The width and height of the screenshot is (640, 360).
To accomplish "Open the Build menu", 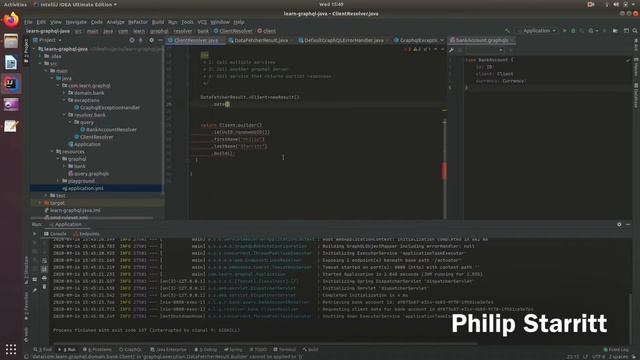I will [158, 22].
